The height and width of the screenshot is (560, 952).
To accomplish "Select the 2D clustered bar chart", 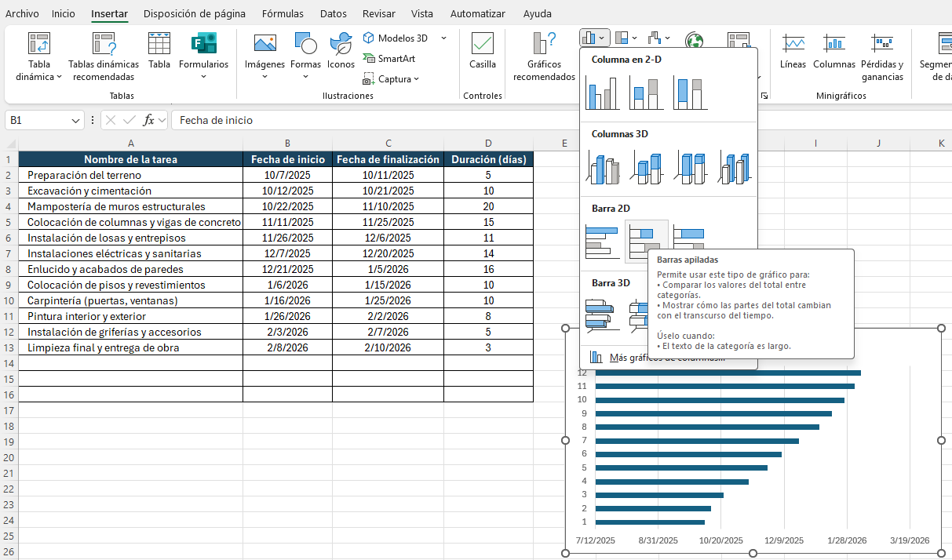I will [x=602, y=242].
